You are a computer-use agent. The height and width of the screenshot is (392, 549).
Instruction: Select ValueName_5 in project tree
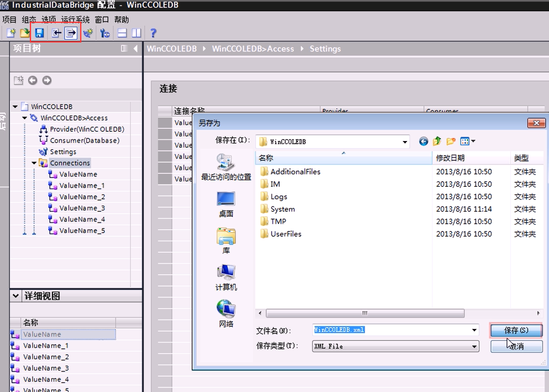click(82, 231)
